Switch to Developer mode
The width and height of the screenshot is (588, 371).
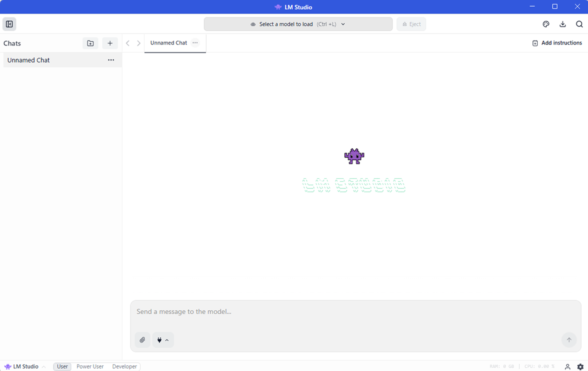[x=124, y=367]
